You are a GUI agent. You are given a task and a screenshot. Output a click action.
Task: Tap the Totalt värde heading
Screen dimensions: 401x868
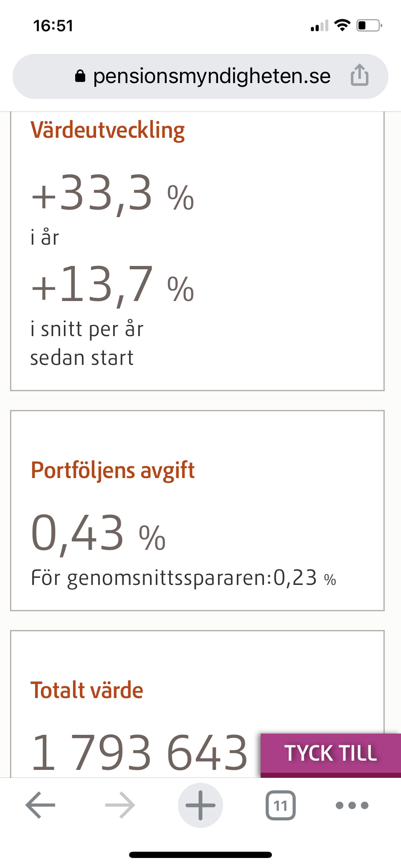coord(87,690)
